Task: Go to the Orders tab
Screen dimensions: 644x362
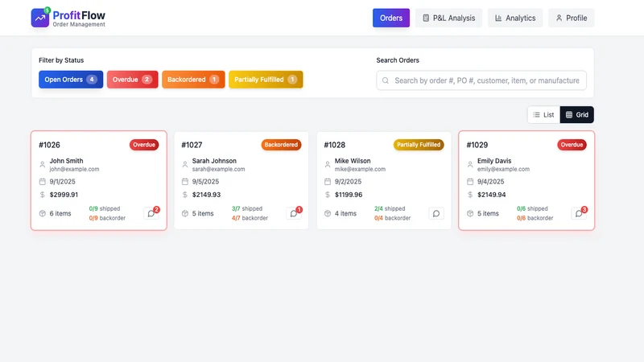Action: [391, 18]
